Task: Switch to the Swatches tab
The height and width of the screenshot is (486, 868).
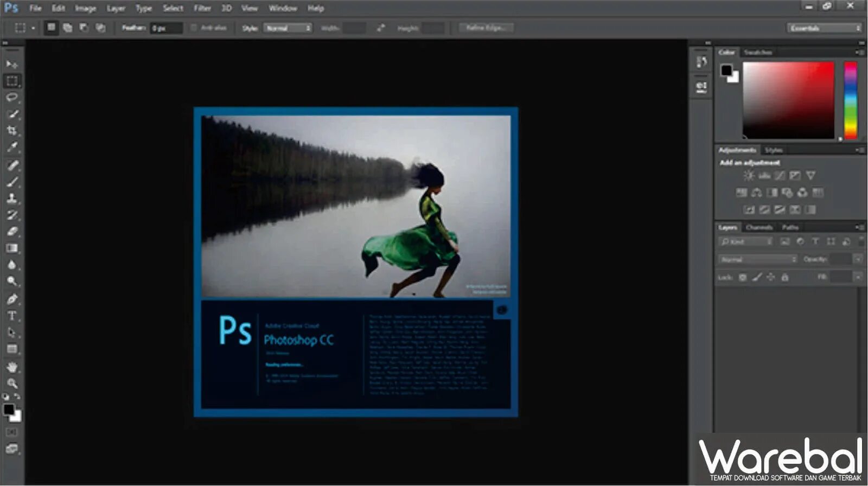Action: point(758,52)
